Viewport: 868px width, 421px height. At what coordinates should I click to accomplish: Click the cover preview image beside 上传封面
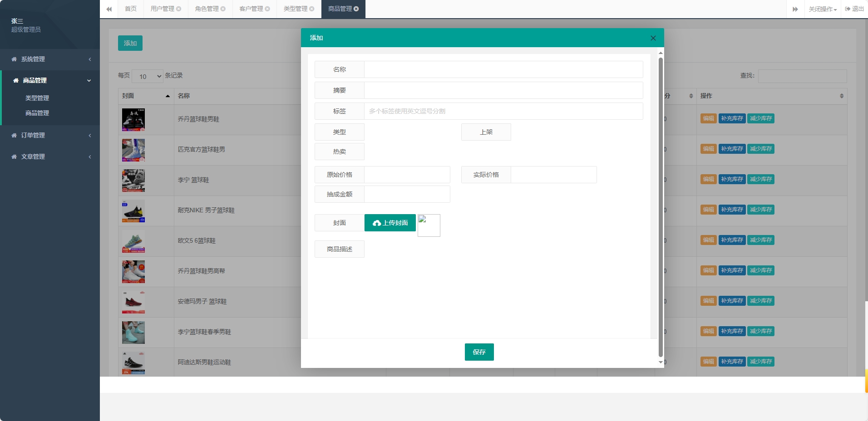coord(429,225)
